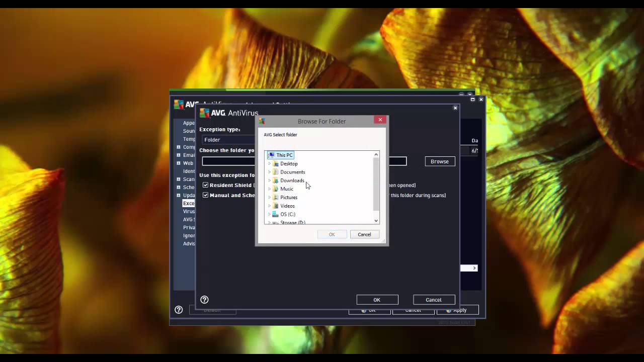The width and height of the screenshot is (644, 362).
Task: Click the disabled OK in Browse For Folder
Action: pos(332,234)
